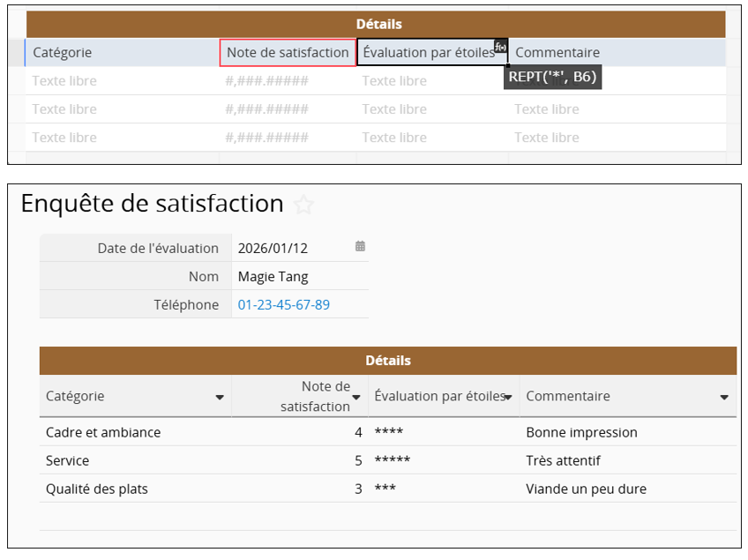Click the formula icon on Évaluation par étoiles
The image size is (748, 560).
[500, 46]
